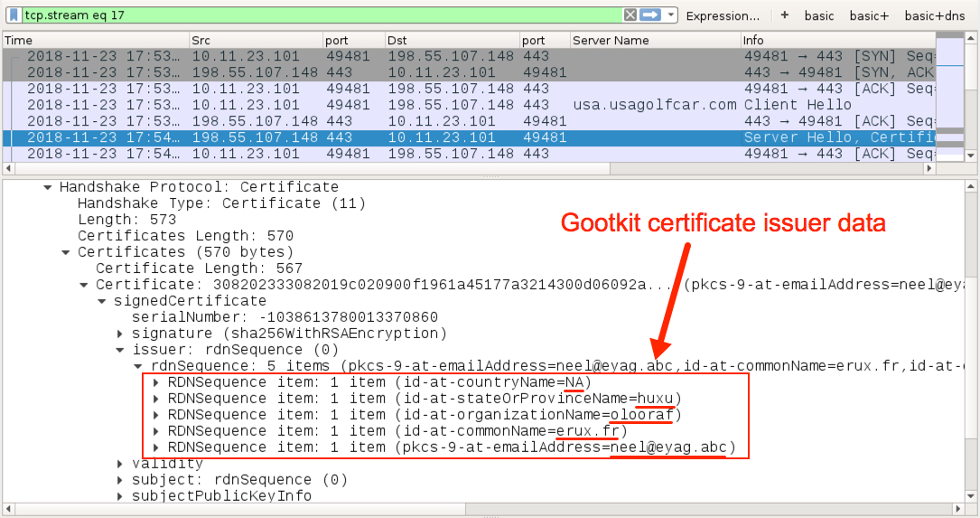The width and height of the screenshot is (980, 518).
Task: Expand subjectPublicKeyInfo node
Action: [120, 496]
